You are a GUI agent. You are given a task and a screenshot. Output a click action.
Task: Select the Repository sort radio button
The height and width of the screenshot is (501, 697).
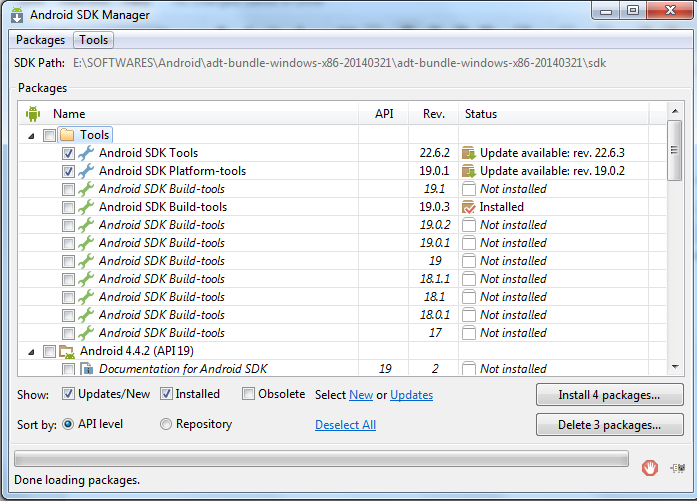coord(166,424)
